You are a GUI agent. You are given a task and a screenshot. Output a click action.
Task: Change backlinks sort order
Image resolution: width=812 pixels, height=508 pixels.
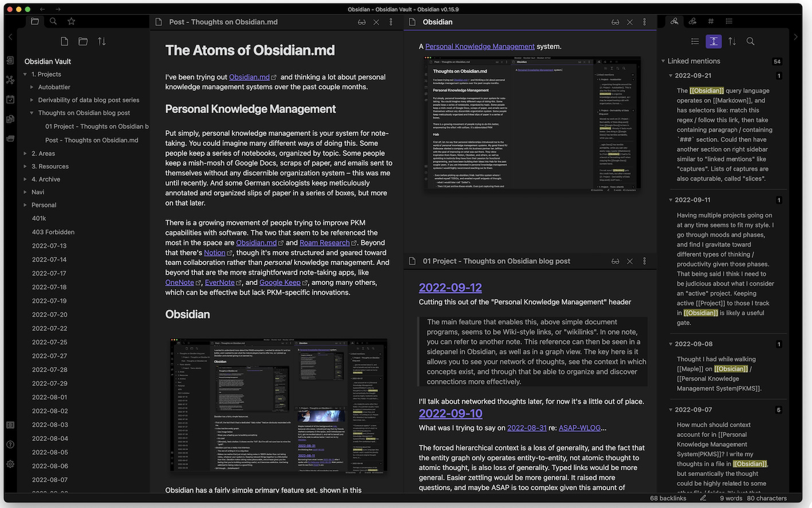(732, 41)
